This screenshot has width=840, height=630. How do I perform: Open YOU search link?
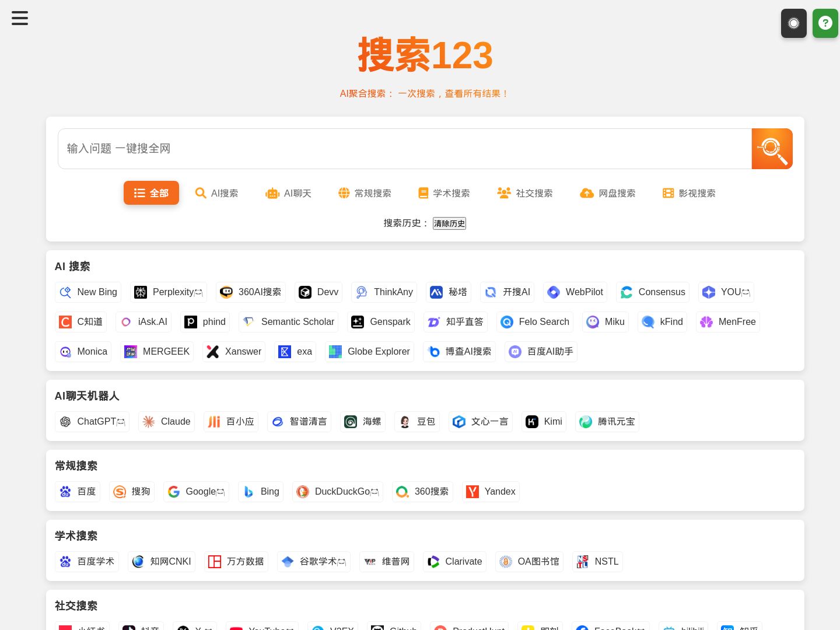726,292
